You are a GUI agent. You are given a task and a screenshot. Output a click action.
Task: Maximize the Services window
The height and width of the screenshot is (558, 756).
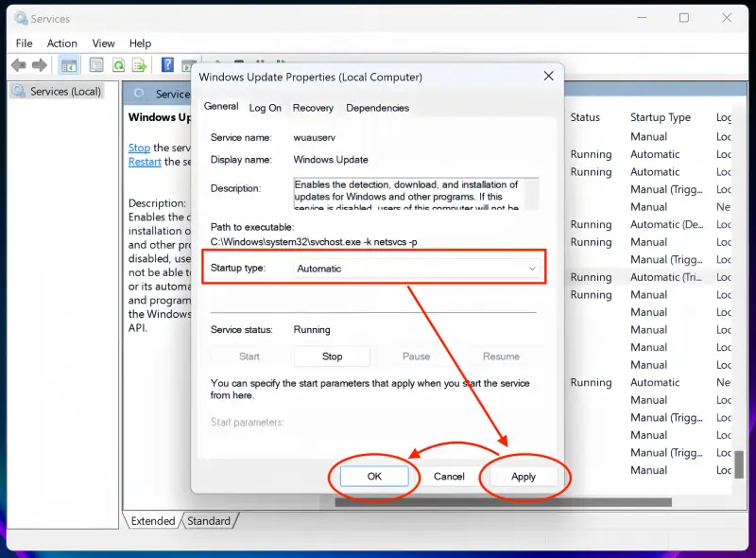(683, 18)
